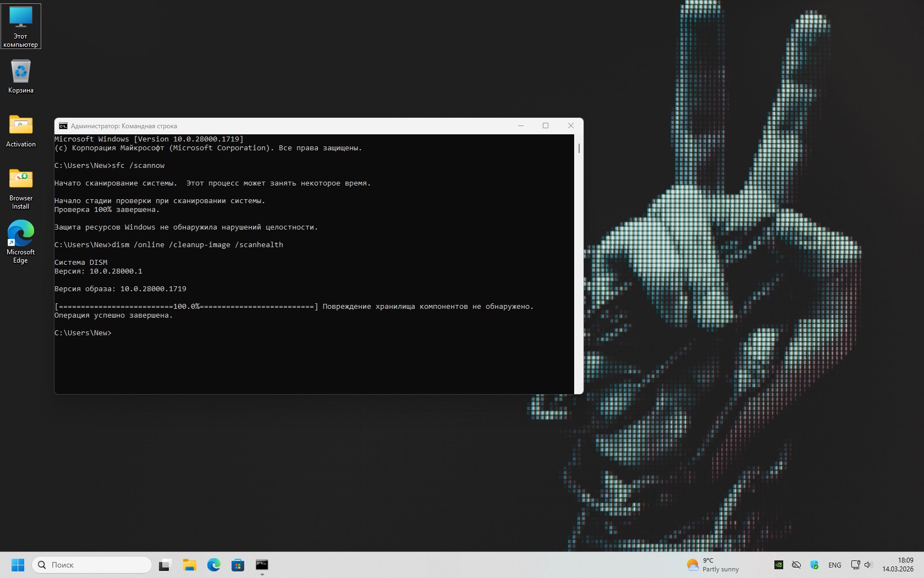Open the Partly sunny weather widget
Image resolution: width=924 pixels, height=578 pixels.
click(x=713, y=565)
